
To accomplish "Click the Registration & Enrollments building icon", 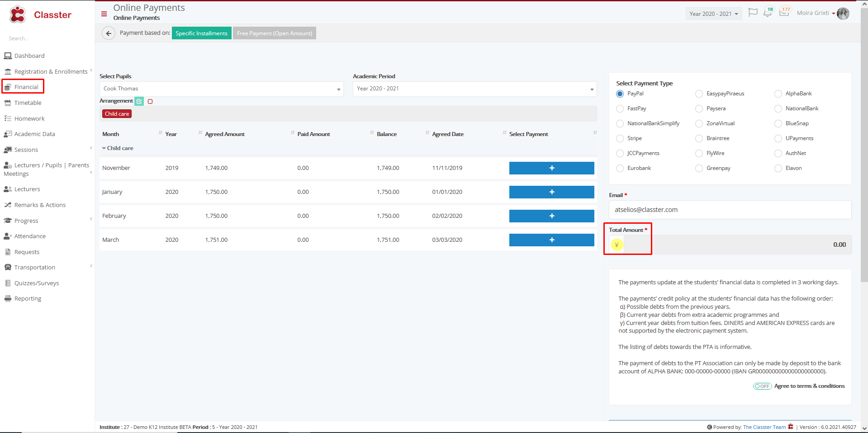I will click(8, 71).
